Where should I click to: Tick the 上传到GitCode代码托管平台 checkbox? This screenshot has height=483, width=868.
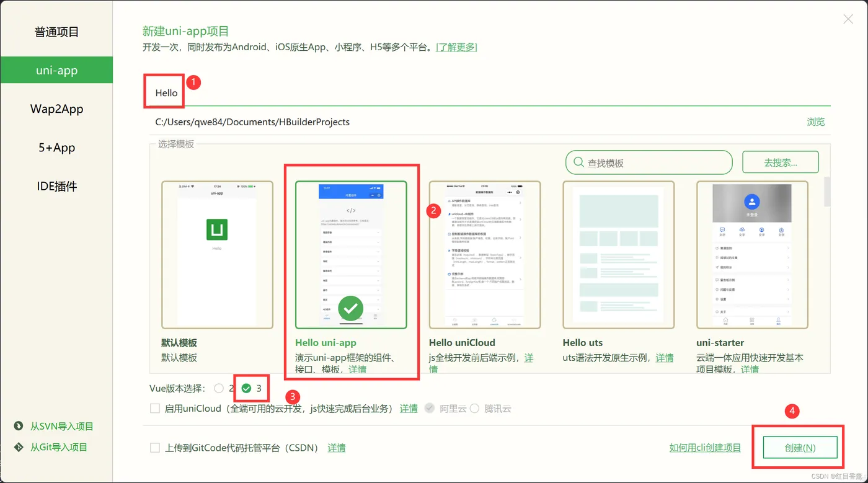155,448
